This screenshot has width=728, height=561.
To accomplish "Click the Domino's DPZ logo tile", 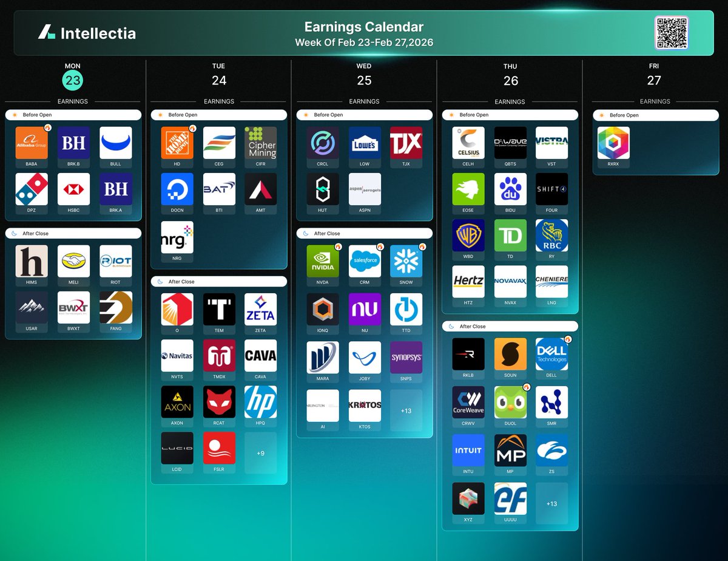I will [x=32, y=189].
